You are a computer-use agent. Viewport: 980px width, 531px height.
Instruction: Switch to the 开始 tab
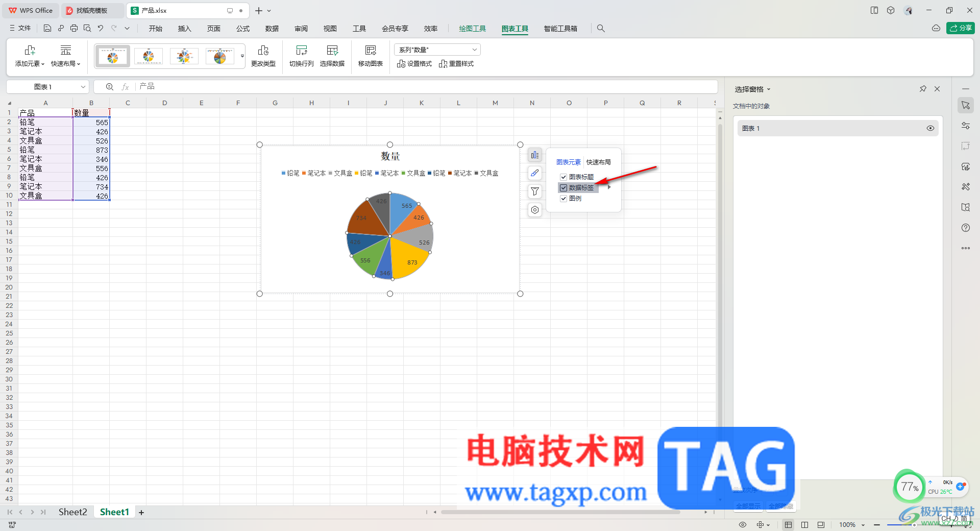(x=156, y=29)
